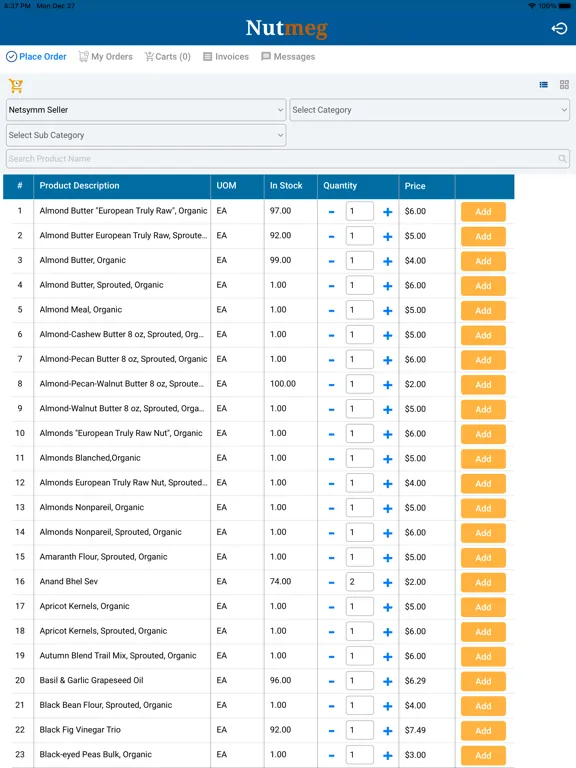Decrease quantity for Basil & Garlic Grapeseed Oil
Viewport: 576px width, 768px height.
click(x=332, y=682)
